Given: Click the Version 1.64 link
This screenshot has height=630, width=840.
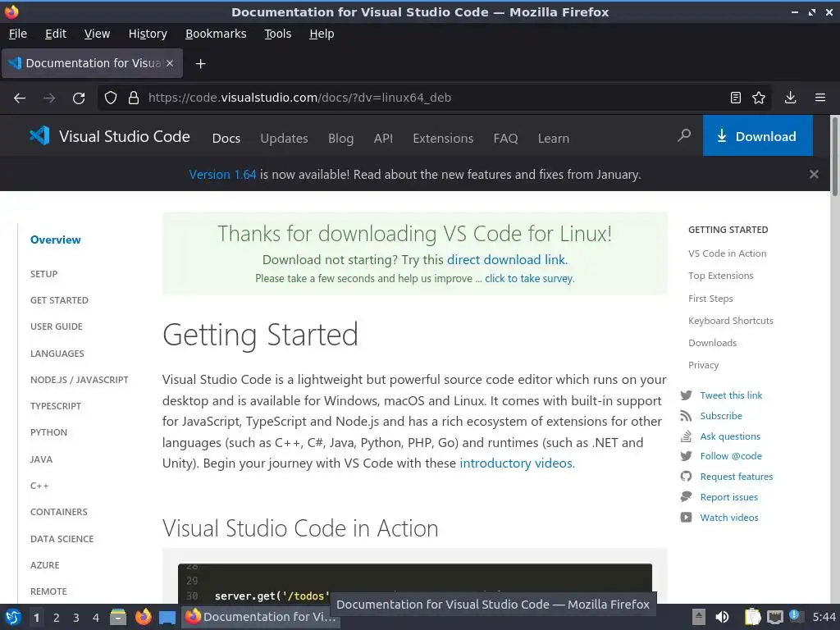Looking at the screenshot, I should coord(222,175).
